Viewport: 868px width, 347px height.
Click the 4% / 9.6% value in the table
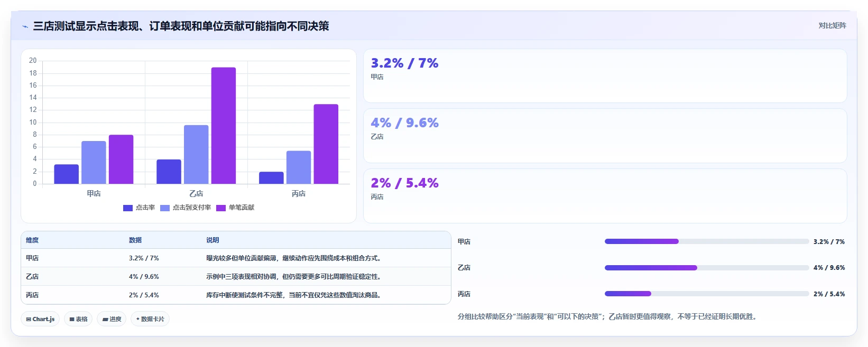point(144,277)
